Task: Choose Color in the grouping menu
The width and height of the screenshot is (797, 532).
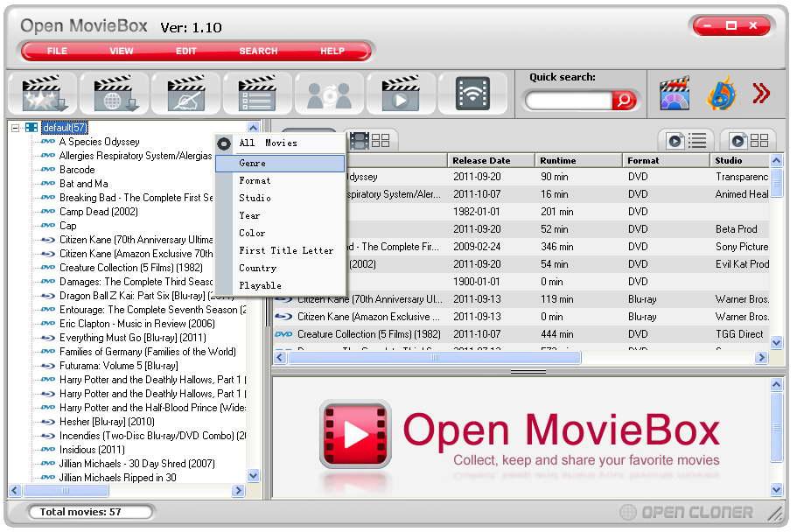Action: coord(280,233)
